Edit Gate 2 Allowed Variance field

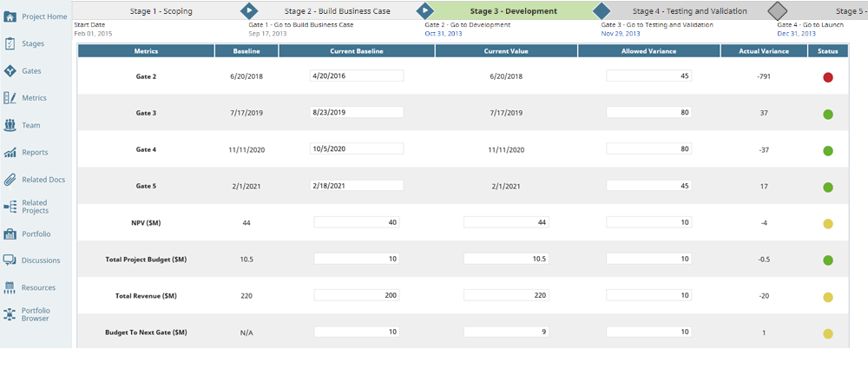(648, 76)
